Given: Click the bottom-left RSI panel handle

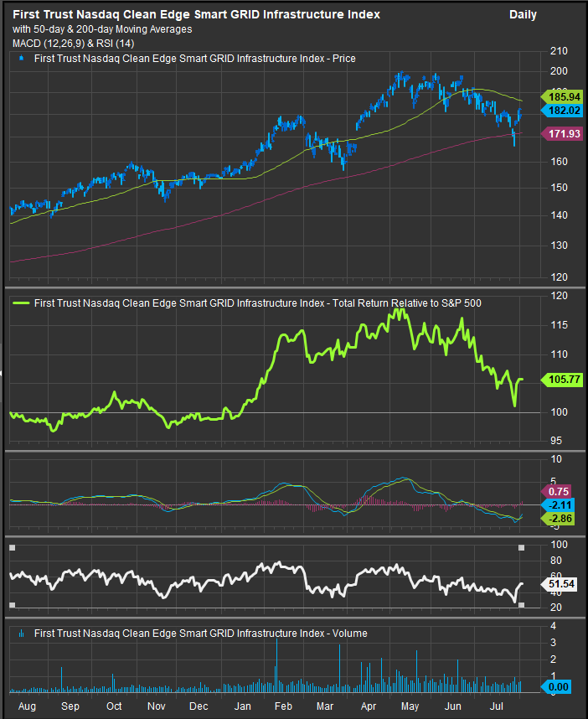Looking at the screenshot, I should click(13, 605).
